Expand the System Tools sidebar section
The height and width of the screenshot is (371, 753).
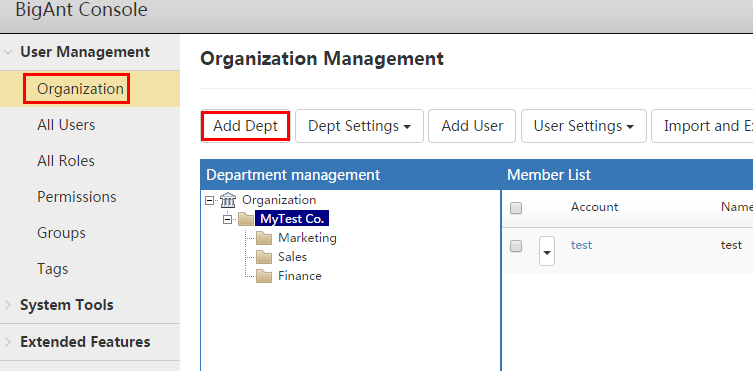[x=8, y=305]
